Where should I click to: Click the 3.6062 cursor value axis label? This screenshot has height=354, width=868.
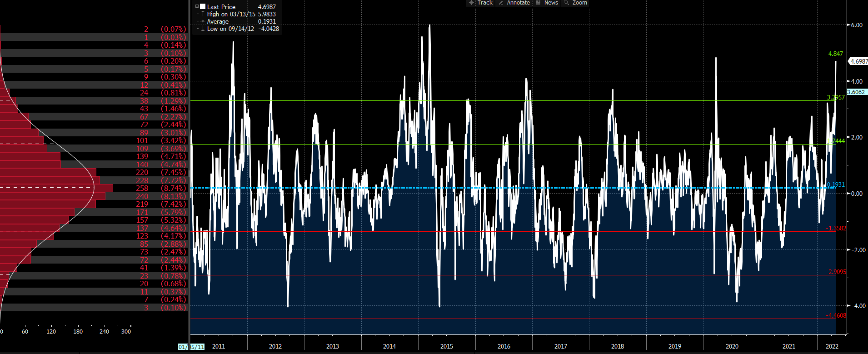click(x=856, y=92)
